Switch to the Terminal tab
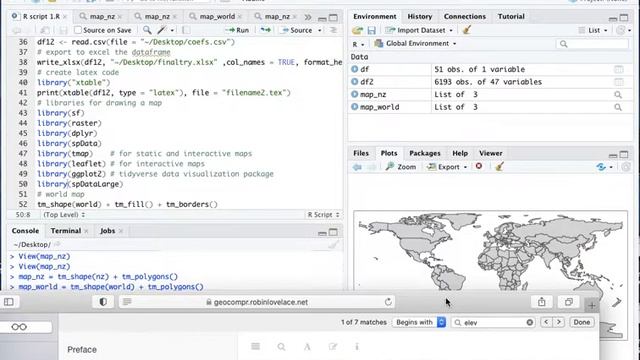This screenshot has width=640, height=360. point(66,231)
